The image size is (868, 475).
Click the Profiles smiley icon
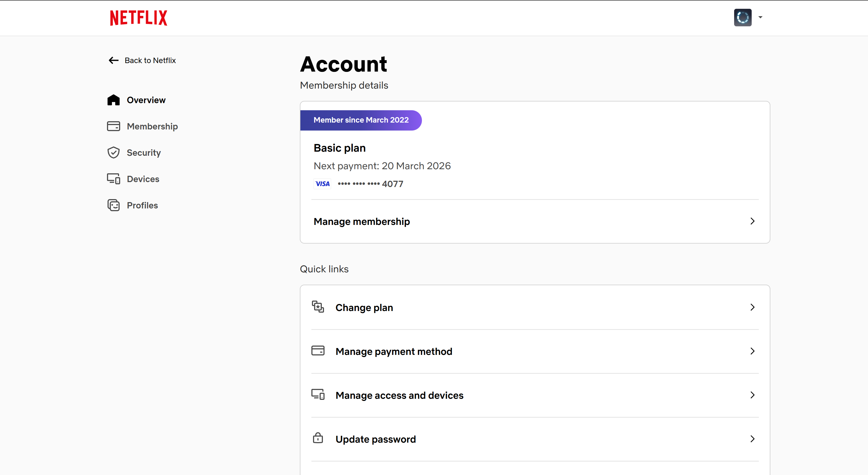tap(114, 205)
